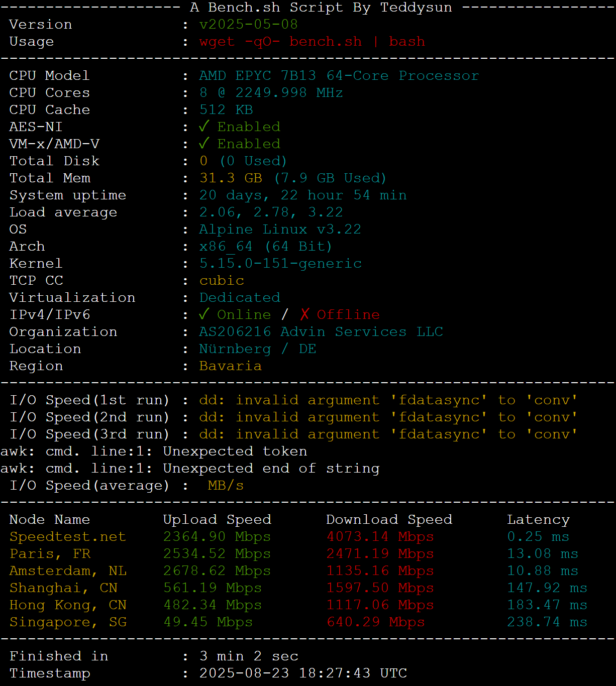The image size is (616, 686).
Task: Click the green checkmark before Online
Action: click(203, 314)
